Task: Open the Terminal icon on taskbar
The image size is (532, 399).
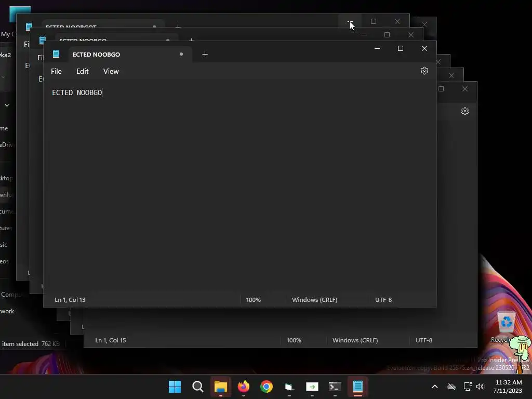Action: click(x=335, y=387)
